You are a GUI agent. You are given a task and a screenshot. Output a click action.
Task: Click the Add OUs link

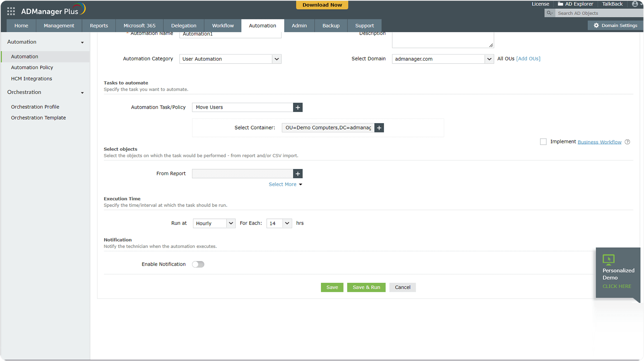528,58
